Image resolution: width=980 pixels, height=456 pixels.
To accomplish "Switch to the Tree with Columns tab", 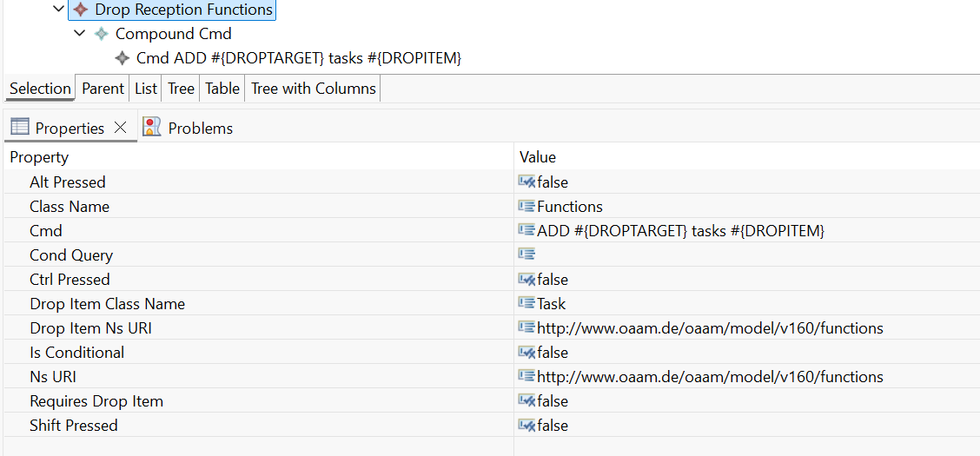I will [314, 89].
